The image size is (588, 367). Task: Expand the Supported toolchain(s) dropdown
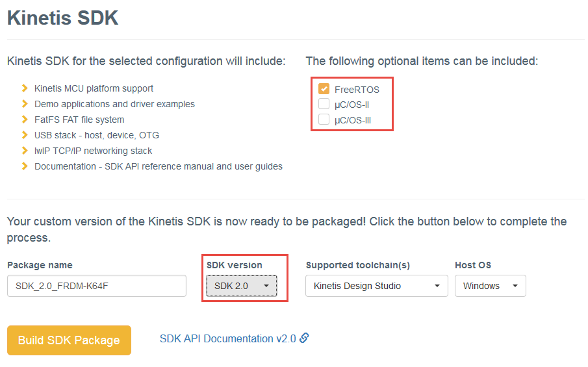coord(376,286)
